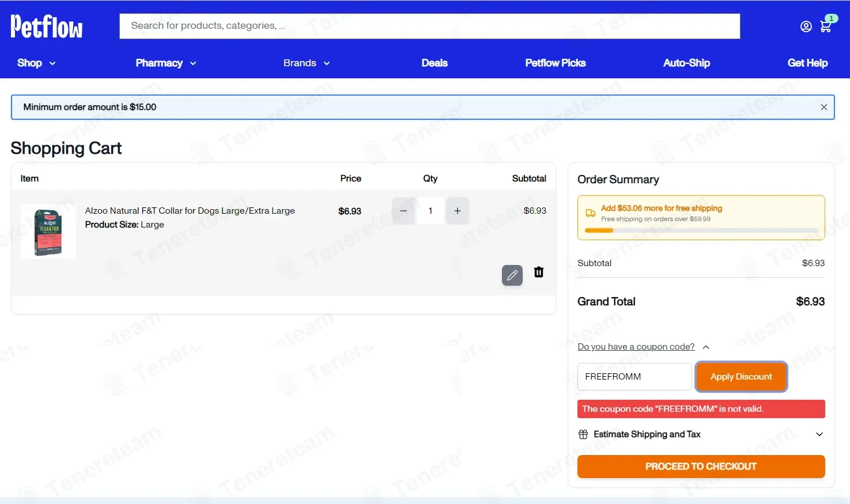Click the Petflow logo
Viewport: 850px width, 504px height.
pyautogui.click(x=47, y=26)
